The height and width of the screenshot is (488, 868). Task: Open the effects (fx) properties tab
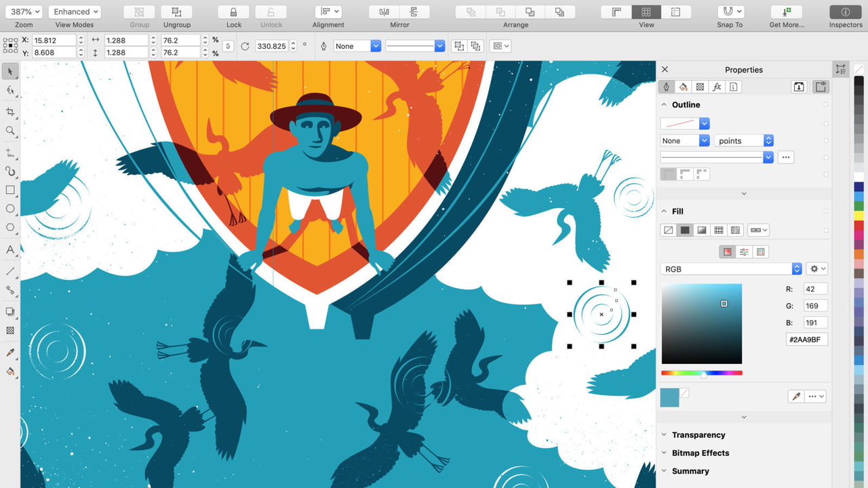717,87
